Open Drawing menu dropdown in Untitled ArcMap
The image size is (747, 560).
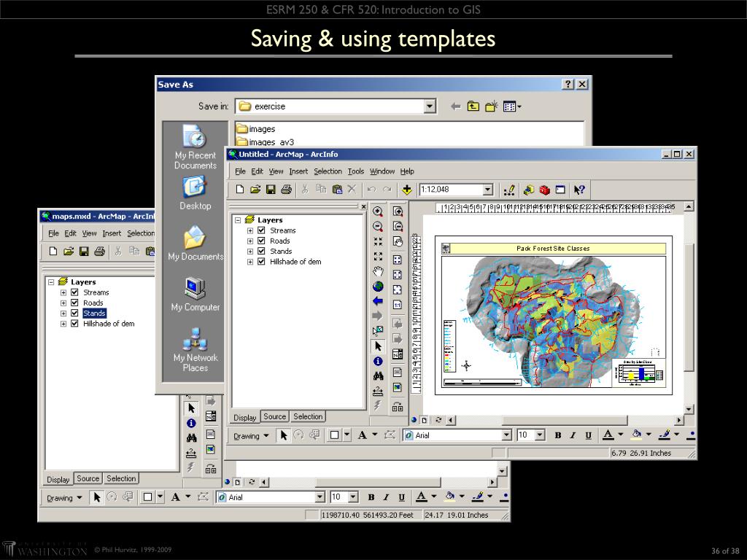tap(251, 436)
